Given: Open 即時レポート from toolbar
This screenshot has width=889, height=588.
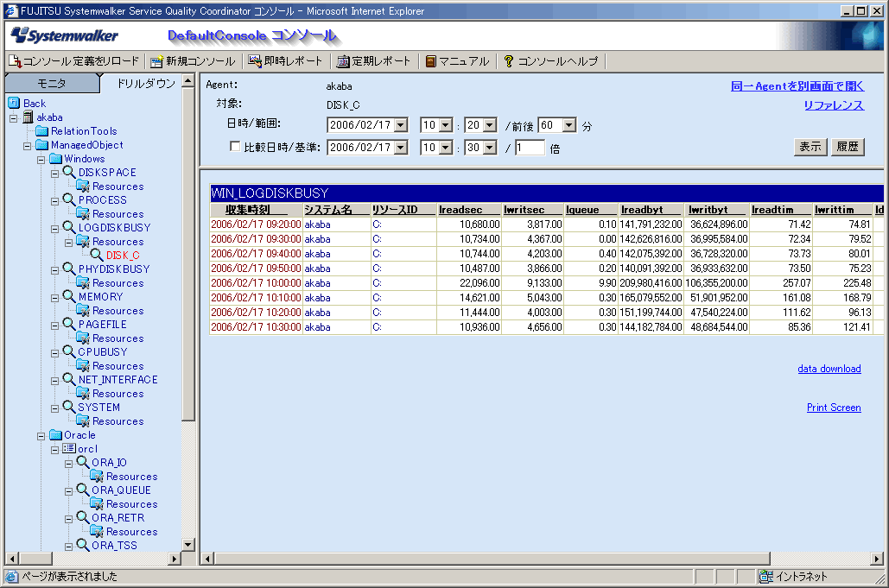Looking at the screenshot, I should pyautogui.click(x=285, y=61).
